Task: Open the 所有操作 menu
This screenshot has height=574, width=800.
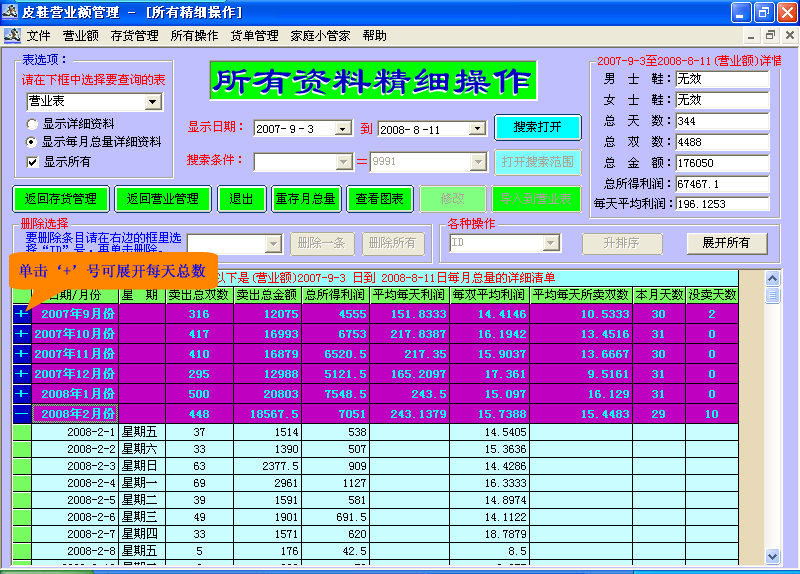Action: point(194,36)
